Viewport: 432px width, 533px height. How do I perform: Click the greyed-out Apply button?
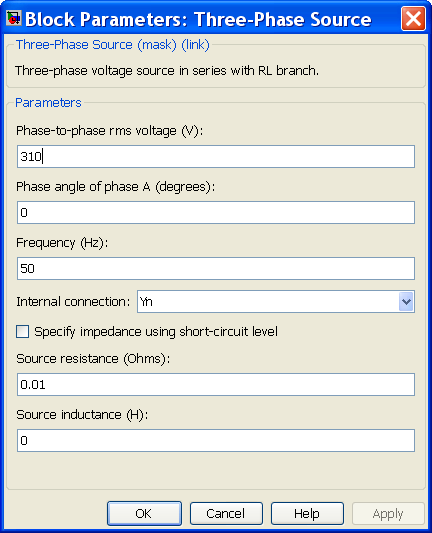[388, 514]
